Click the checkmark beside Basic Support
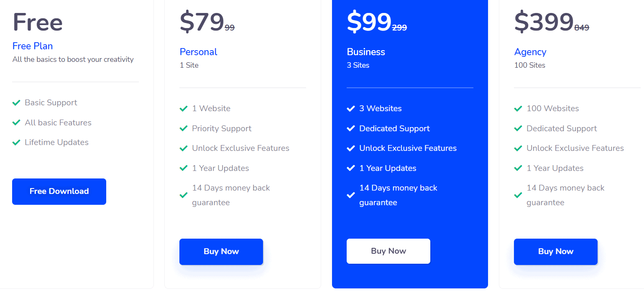This screenshot has height=298, width=644. point(17,102)
